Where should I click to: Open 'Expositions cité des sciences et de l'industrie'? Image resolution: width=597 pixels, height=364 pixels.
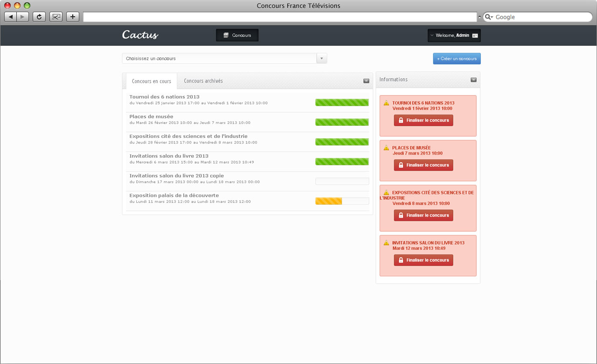(188, 136)
